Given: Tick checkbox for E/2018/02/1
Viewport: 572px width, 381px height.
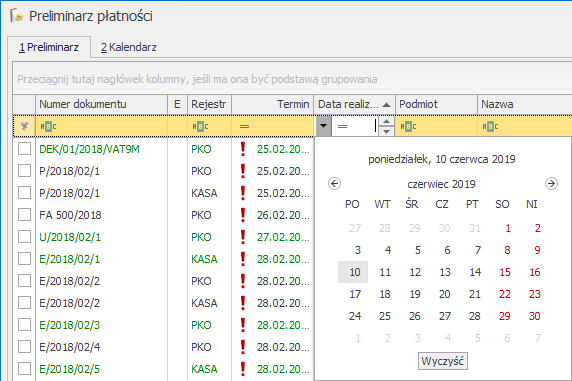Looking at the screenshot, I should [24, 259].
